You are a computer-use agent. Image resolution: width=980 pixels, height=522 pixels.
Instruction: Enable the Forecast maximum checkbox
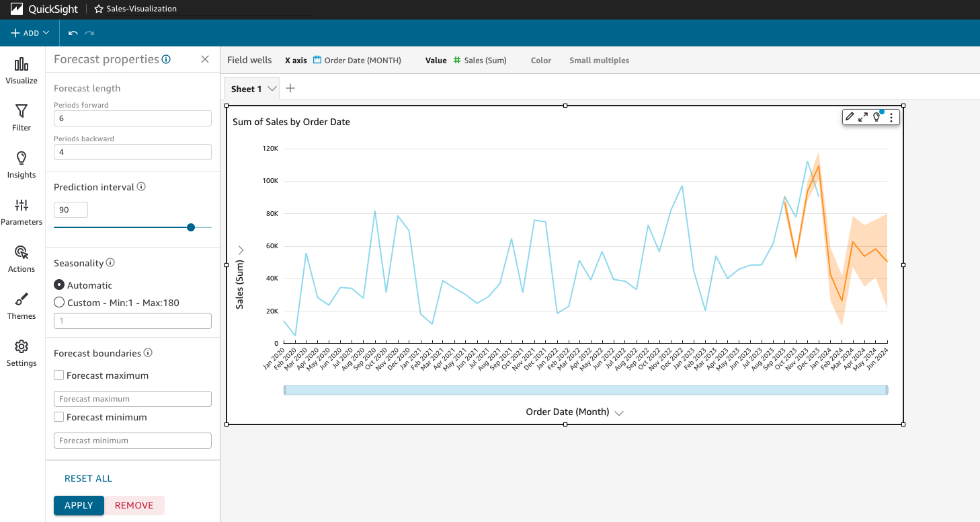57,375
